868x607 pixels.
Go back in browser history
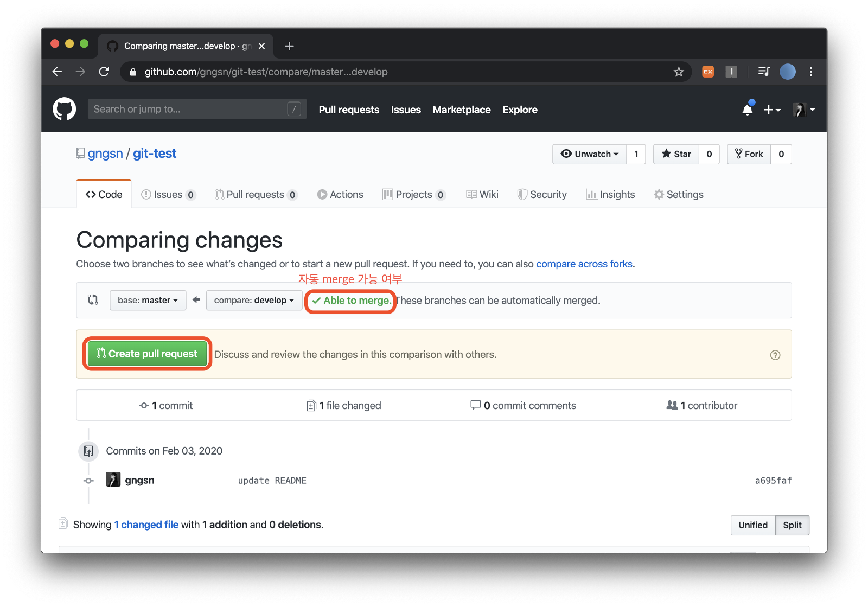pyautogui.click(x=57, y=72)
